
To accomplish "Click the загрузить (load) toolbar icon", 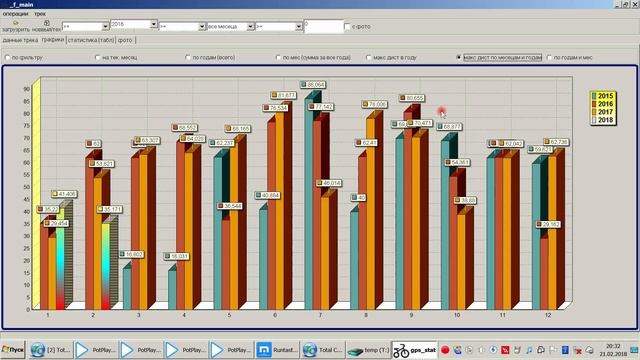I will [x=16, y=26].
